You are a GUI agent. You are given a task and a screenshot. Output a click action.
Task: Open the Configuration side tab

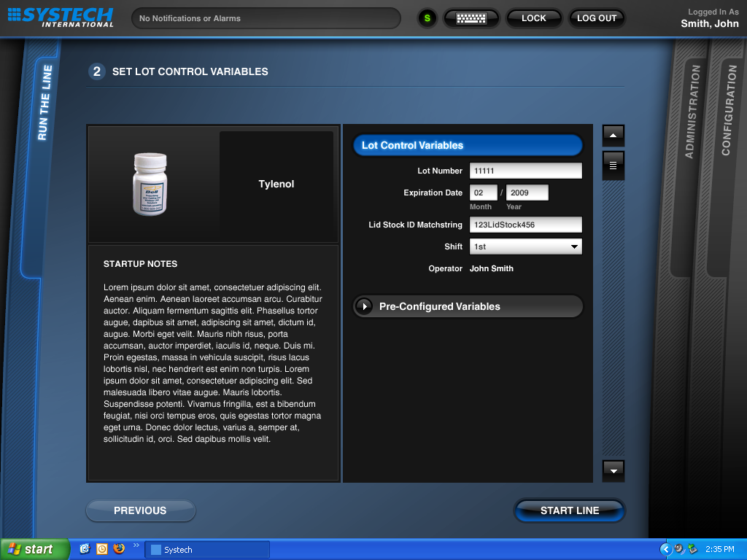tap(727, 109)
